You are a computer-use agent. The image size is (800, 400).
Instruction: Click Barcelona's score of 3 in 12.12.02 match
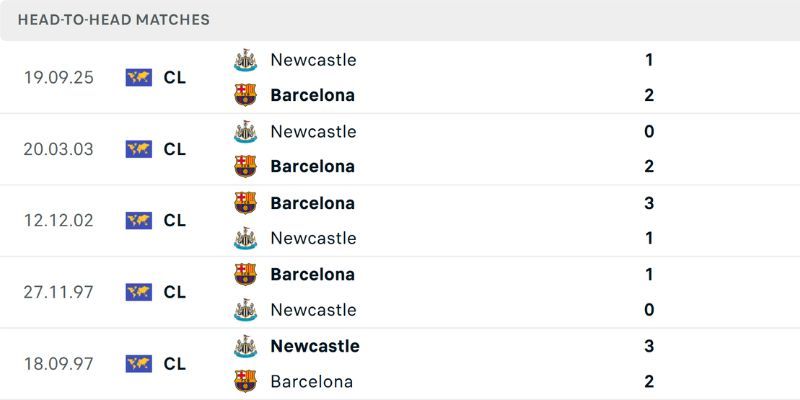(x=649, y=203)
